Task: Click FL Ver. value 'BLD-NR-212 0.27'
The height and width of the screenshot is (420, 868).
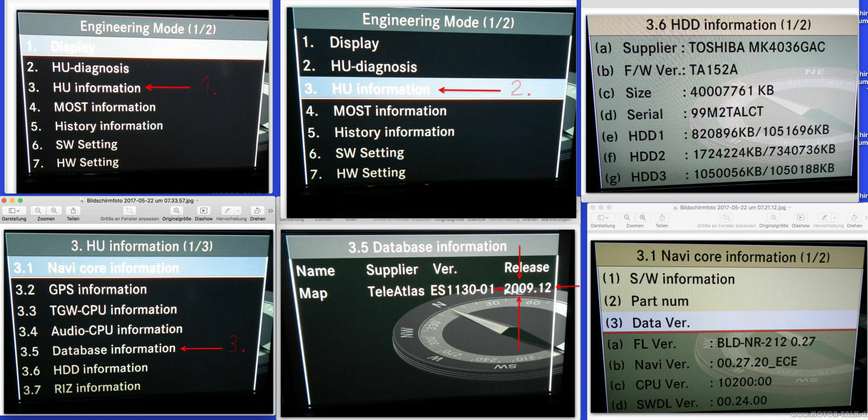Action: tap(766, 343)
